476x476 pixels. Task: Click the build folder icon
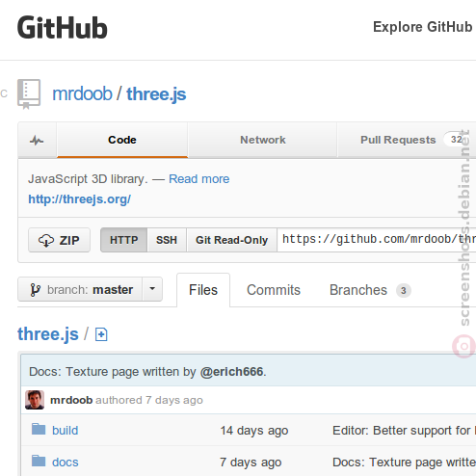[39, 429]
